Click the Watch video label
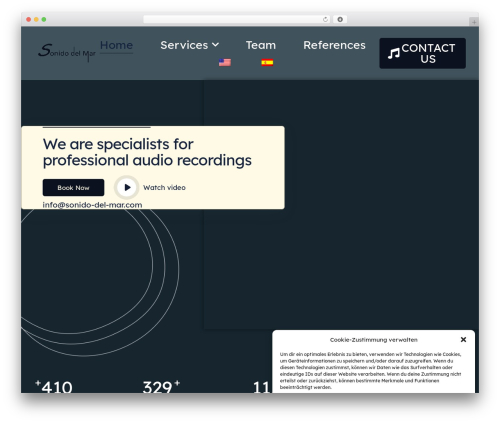The width and height of the screenshot is (500, 423). (164, 188)
